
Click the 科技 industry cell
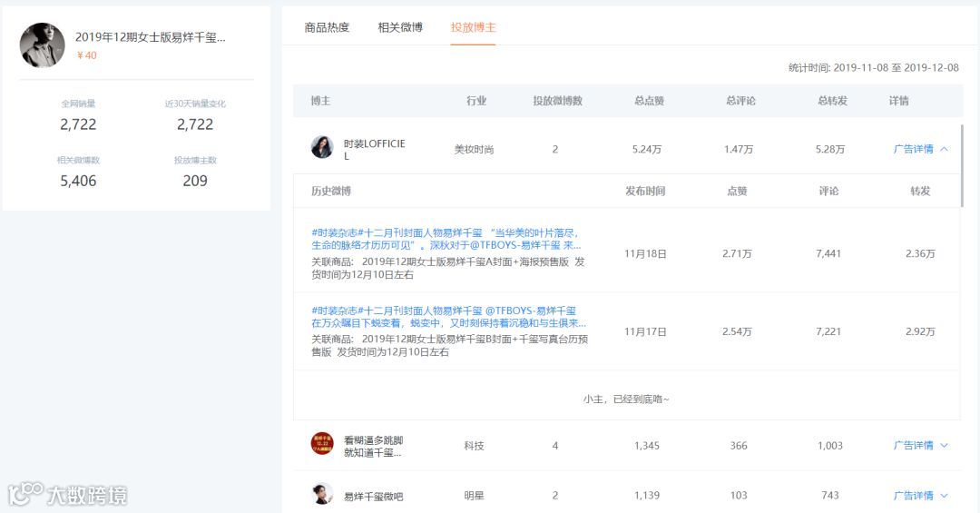click(x=474, y=446)
